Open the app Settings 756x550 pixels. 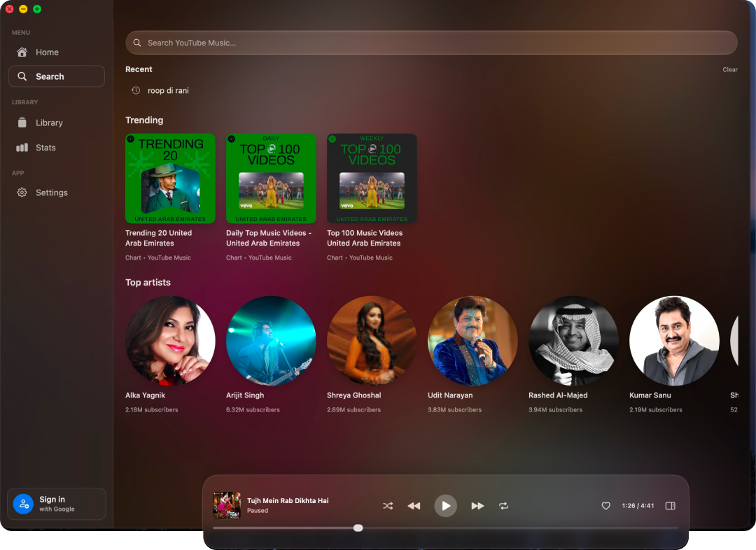pos(57,192)
